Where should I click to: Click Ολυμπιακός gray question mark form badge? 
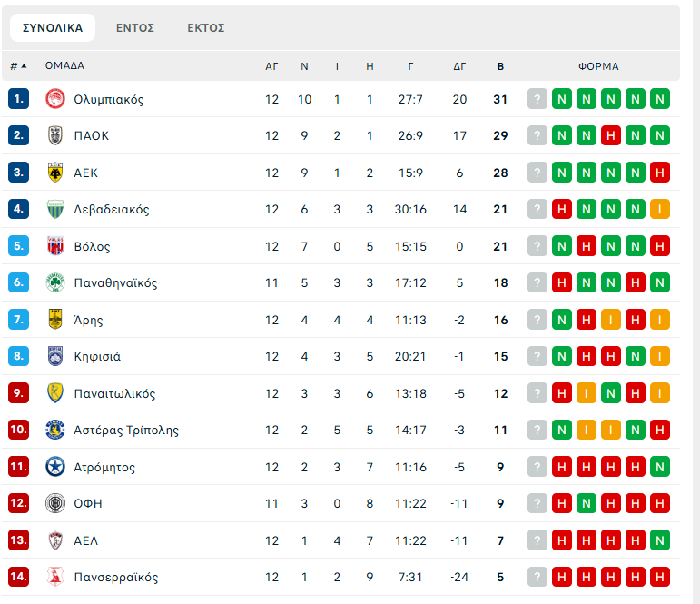pyautogui.click(x=537, y=99)
